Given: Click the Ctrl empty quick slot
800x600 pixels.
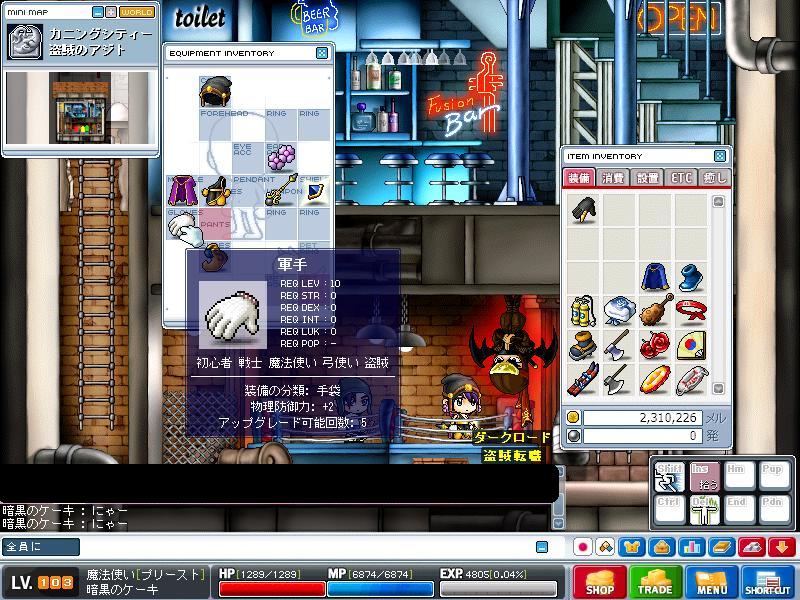Looking at the screenshot, I should (x=669, y=510).
